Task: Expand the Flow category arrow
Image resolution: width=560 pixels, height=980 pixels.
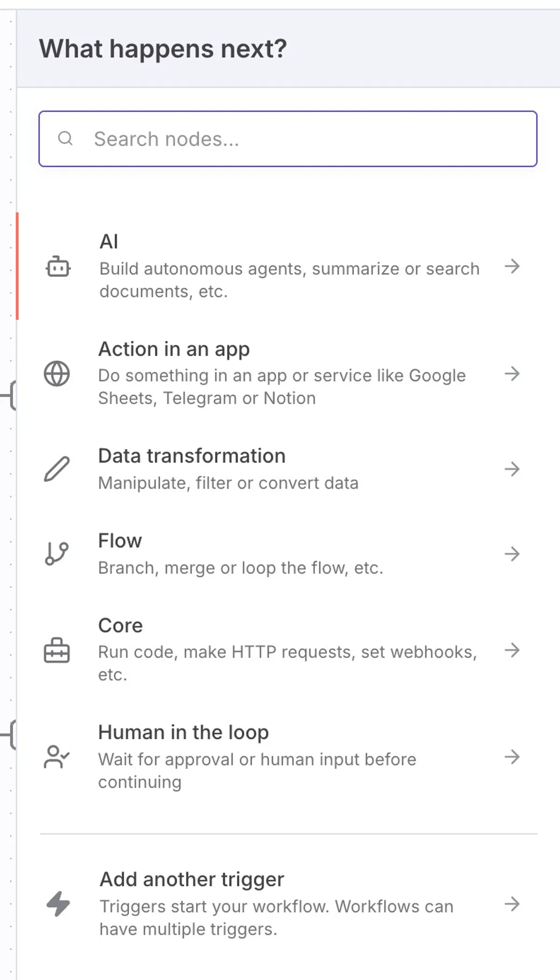Action: click(512, 554)
